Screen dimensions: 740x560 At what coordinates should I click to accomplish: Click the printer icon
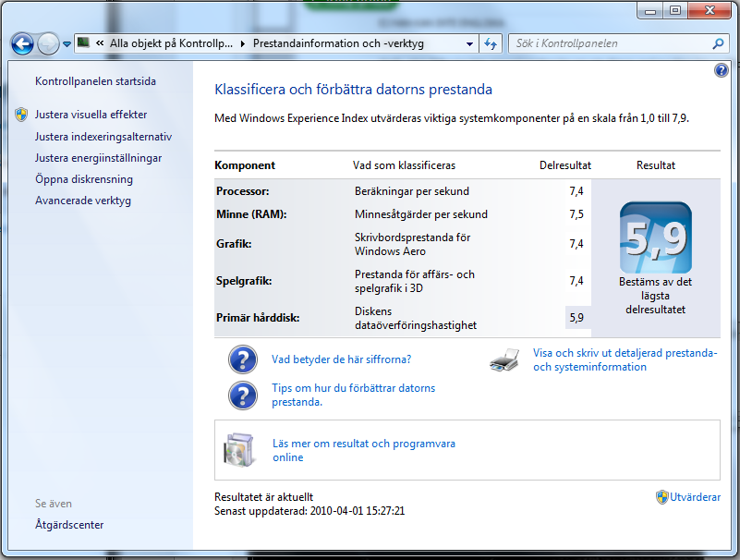point(504,359)
